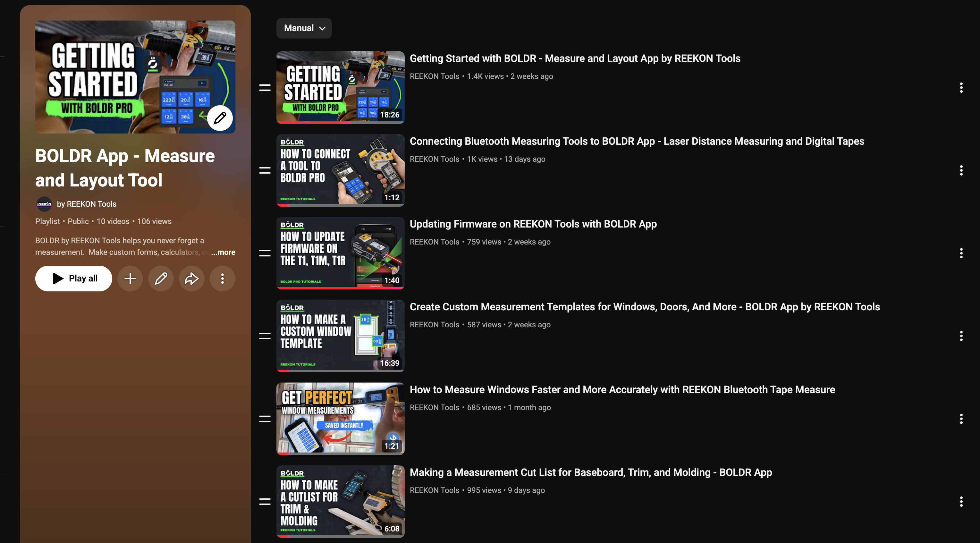Open options menu for Measure Windows video
This screenshot has width=980, height=543.
[961, 419]
